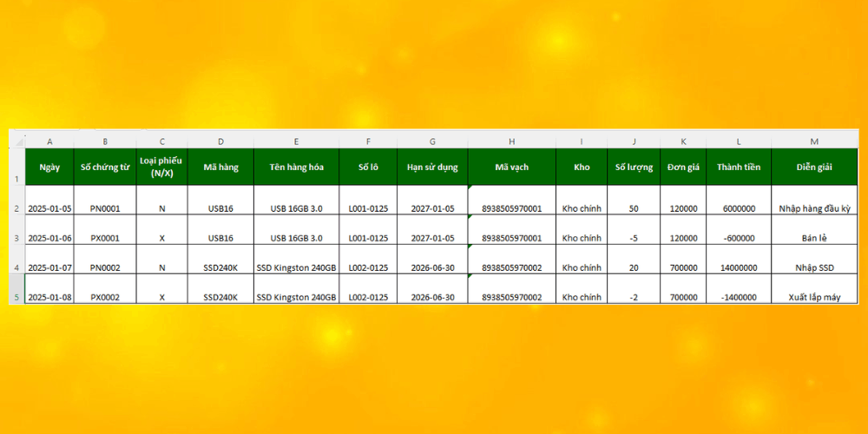
Task: Select voucher cell PN0001
Action: click(x=105, y=200)
